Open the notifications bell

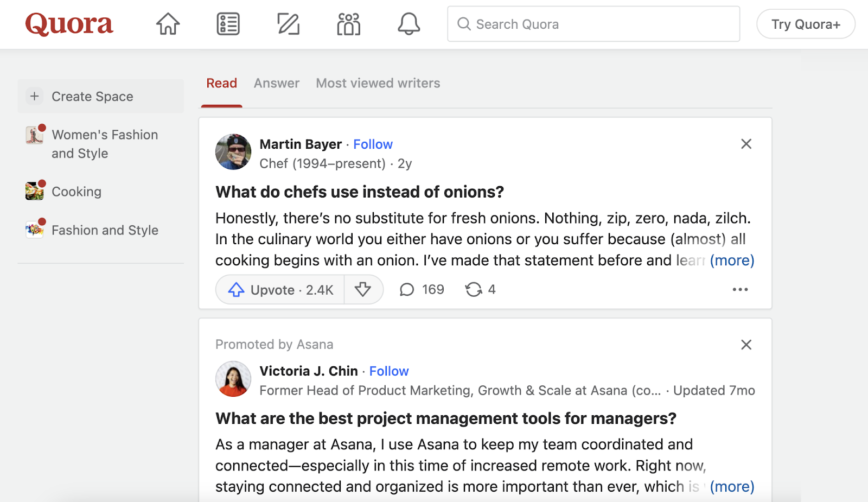click(x=409, y=24)
